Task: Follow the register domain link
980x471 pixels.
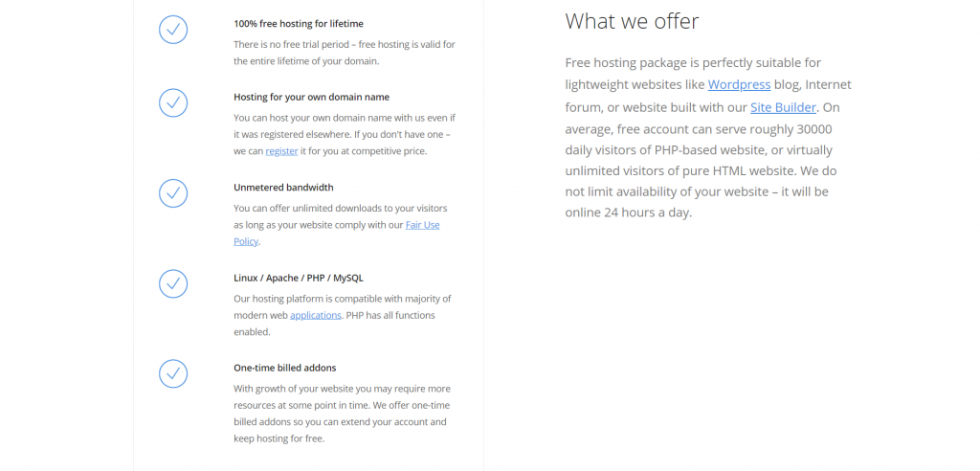Action: click(x=281, y=150)
